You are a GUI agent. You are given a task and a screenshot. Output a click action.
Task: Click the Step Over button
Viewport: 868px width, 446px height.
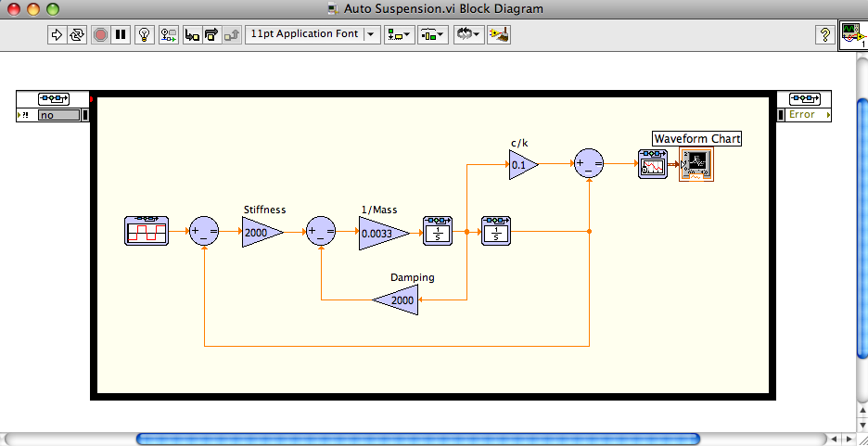coord(211,35)
